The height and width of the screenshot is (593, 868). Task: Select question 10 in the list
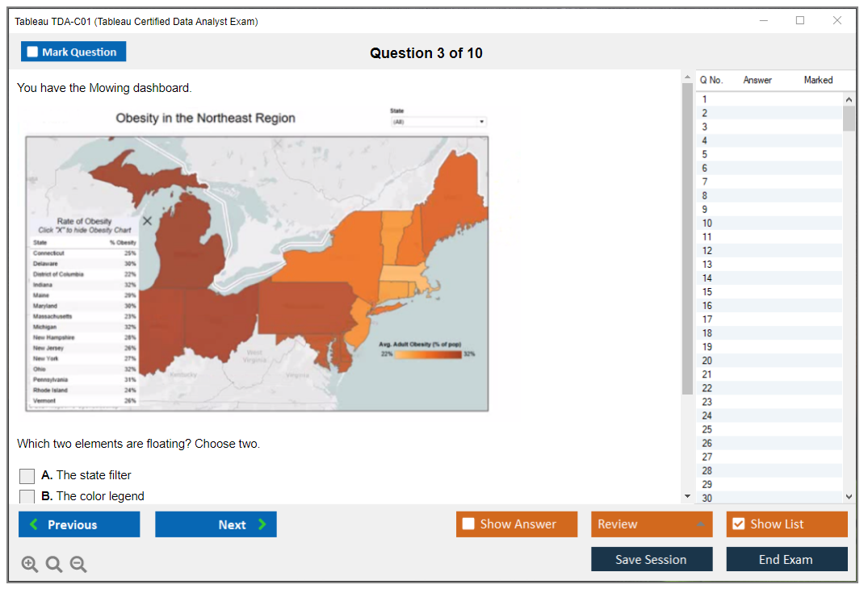(x=707, y=223)
